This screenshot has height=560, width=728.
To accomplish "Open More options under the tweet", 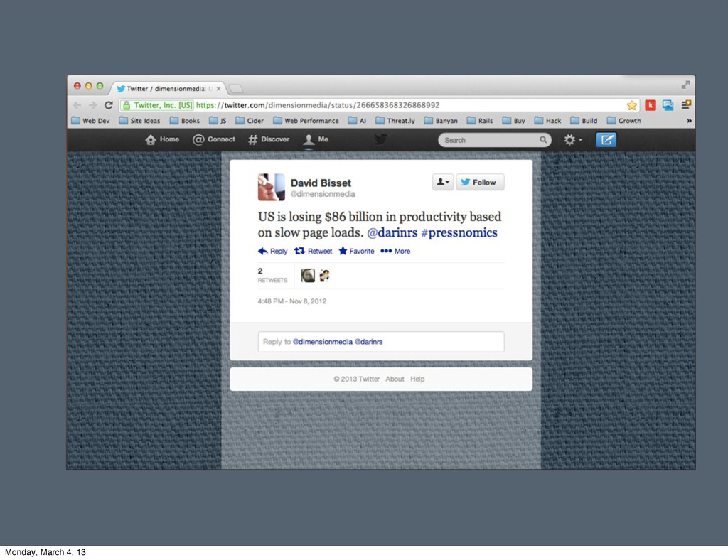I will coord(395,251).
